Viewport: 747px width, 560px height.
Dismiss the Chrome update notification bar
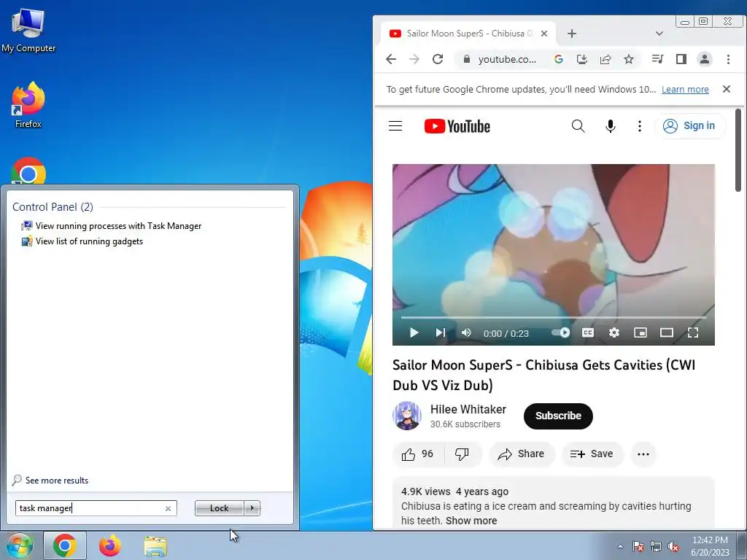[x=726, y=89]
